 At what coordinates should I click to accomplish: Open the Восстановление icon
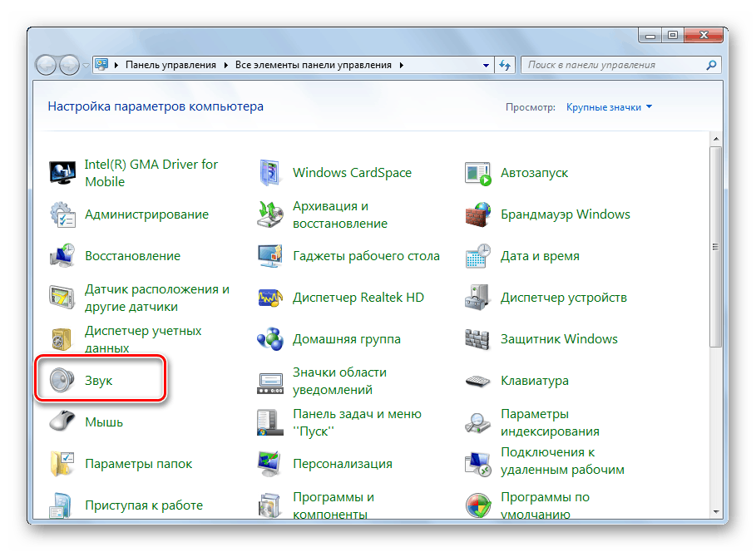(x=62, y=256)
